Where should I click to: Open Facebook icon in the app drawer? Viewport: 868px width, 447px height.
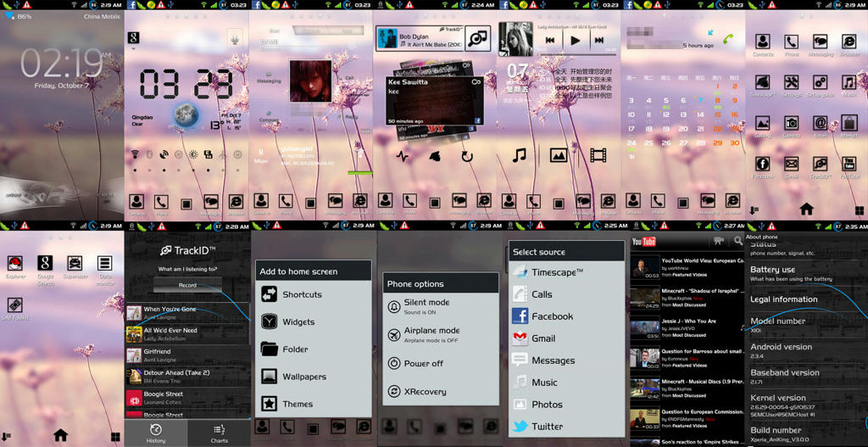(x=763, y=164)
